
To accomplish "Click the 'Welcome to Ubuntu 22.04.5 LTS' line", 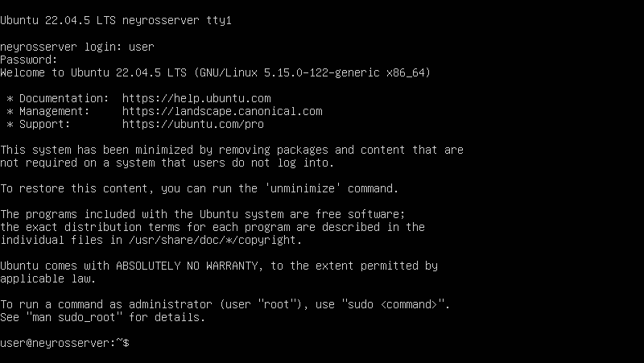I will (93, 72).
